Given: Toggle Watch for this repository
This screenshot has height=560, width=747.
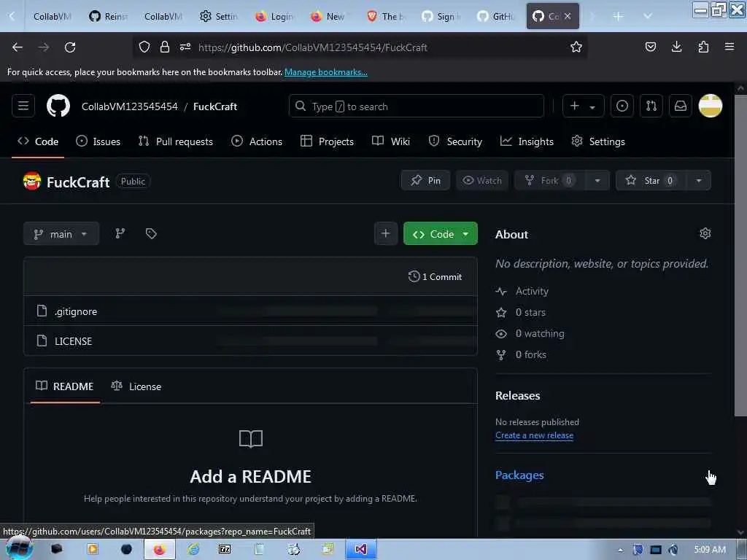Looking at the screenshot, I should (x=482, y=181).
